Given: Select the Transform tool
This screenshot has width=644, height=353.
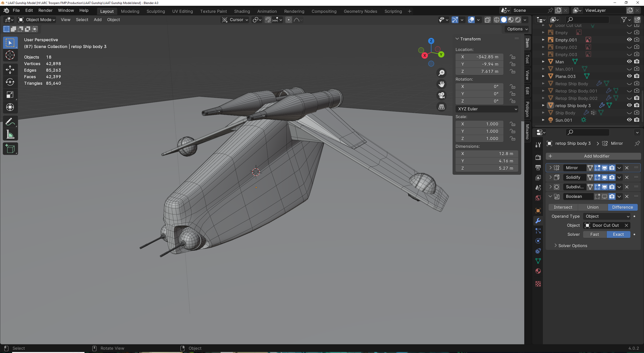Looking at the screenshot, I should click(x=10, y=107).
